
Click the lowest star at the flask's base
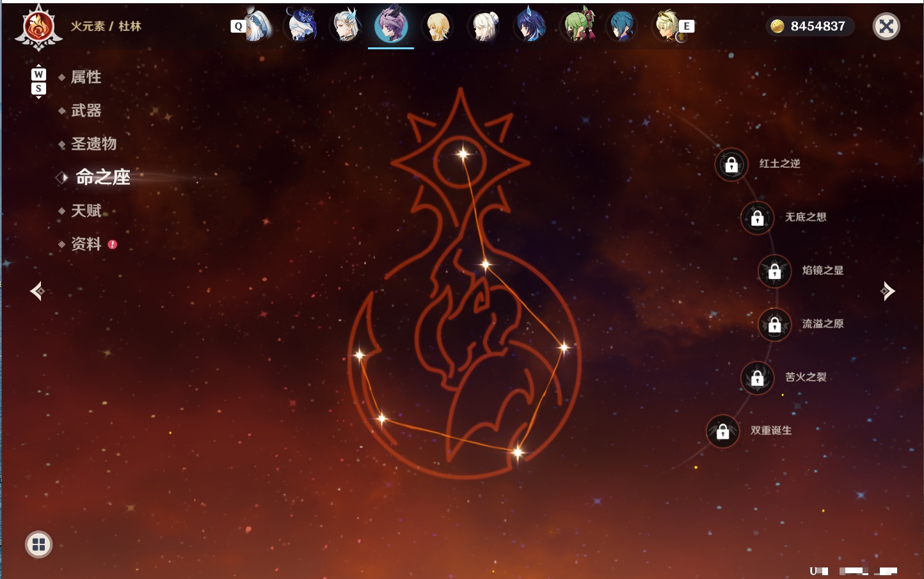518,452
